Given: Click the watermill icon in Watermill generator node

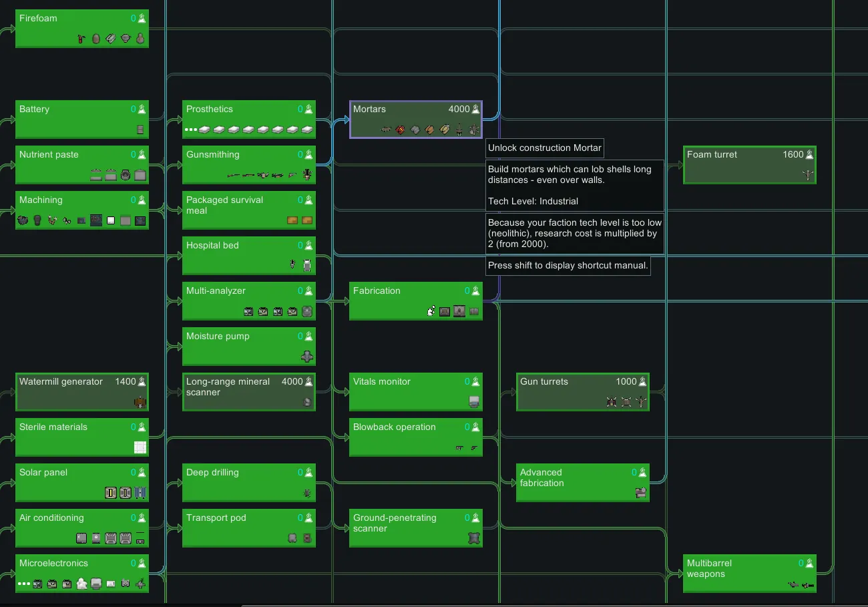Looking at the screenshot, I should (140, 402).
